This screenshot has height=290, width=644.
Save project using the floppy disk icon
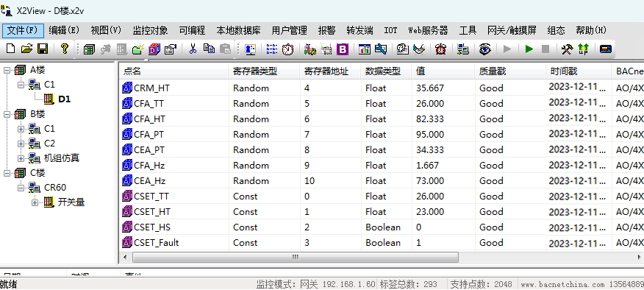(x=43, y=49)
